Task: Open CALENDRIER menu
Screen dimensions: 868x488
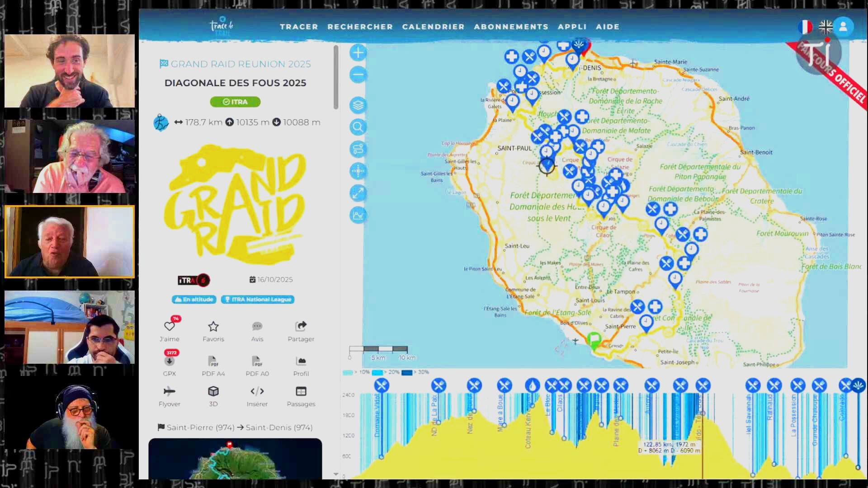Action: pyautogui.click(x=433, y=27)
